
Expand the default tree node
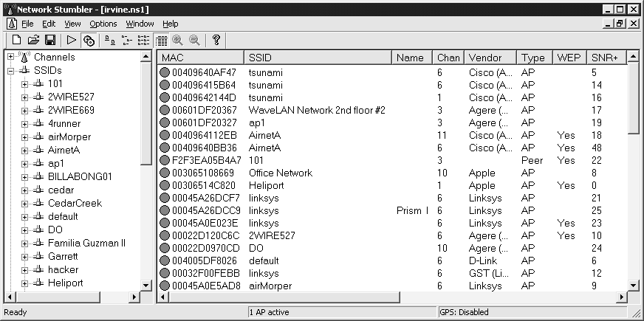pos(24,217)
